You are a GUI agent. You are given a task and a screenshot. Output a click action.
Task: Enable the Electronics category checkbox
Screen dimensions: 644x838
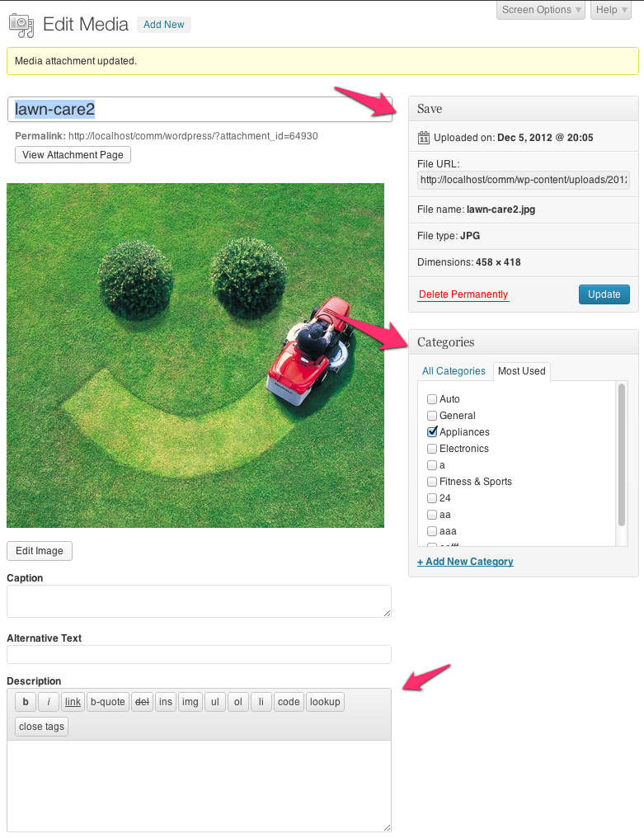pyautogui.click(x=432, y=449)
